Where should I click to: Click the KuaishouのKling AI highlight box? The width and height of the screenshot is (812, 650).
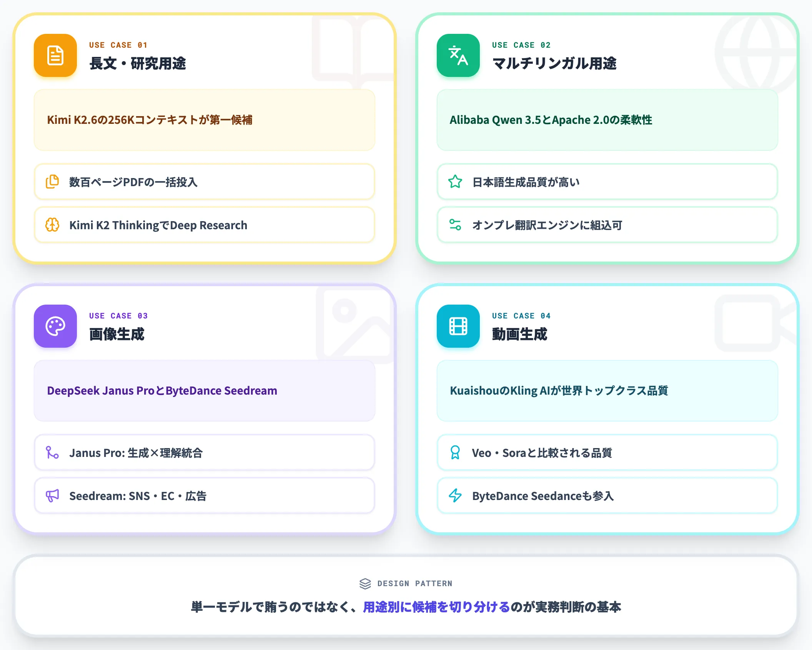tap(607, 391)
